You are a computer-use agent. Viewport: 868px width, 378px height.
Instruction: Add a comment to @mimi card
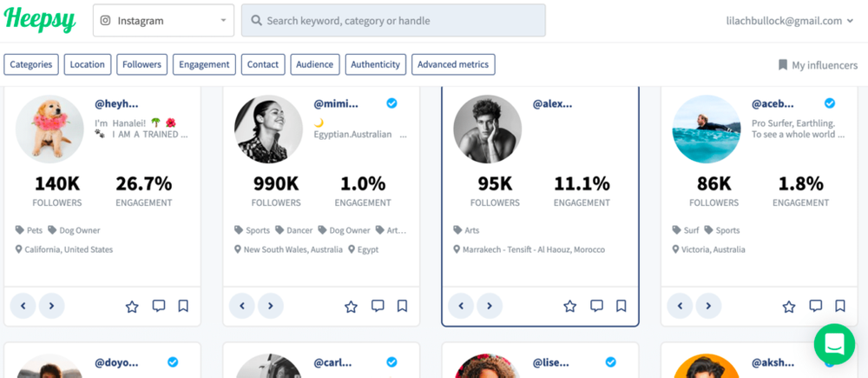[x=378, y=306]
